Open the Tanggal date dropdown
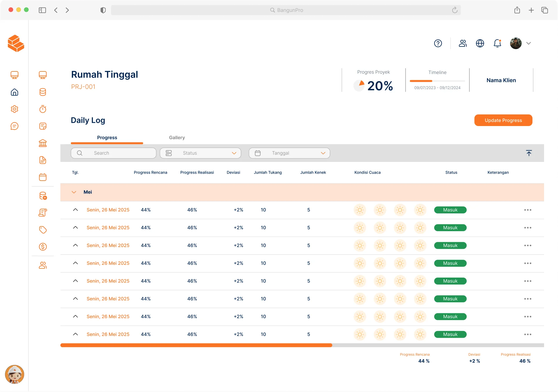The image size is (558, 392). click(289, 153)
